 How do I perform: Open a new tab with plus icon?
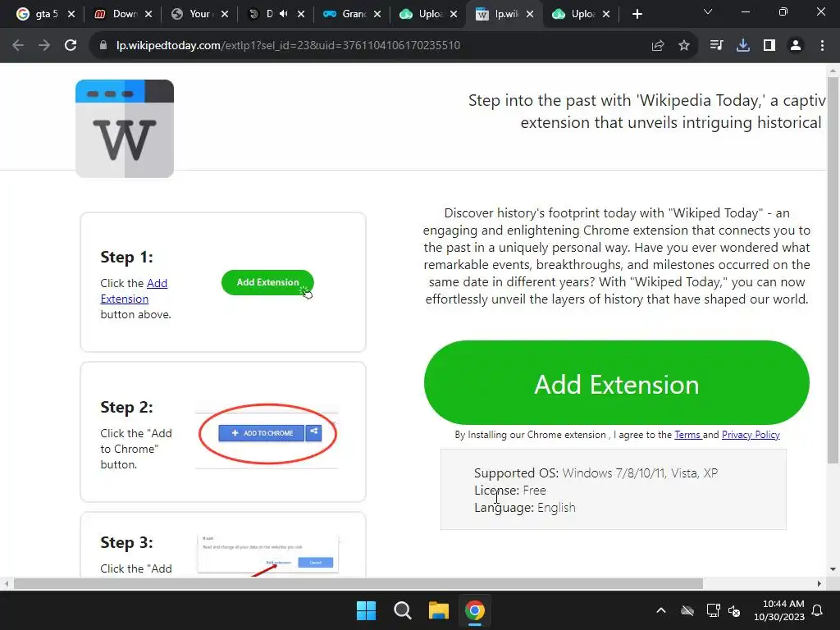637,15
